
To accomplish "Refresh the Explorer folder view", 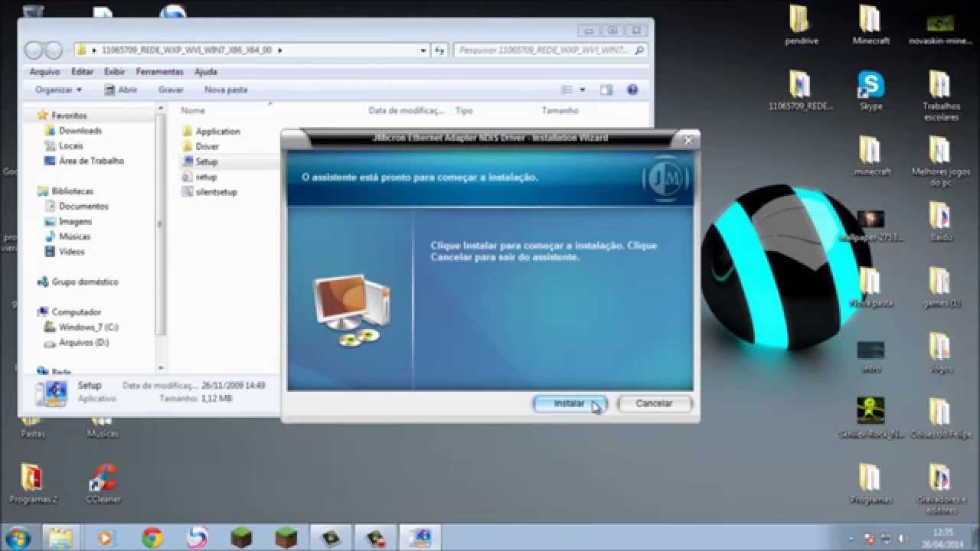I will 439,51.
